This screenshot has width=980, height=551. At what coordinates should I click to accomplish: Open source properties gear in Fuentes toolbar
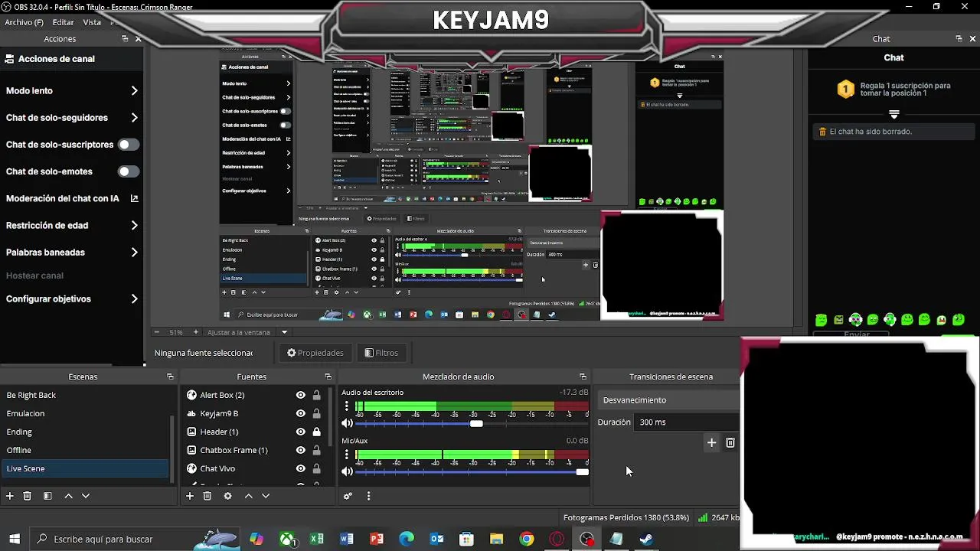pyautogui.click(x=227, y=496)
